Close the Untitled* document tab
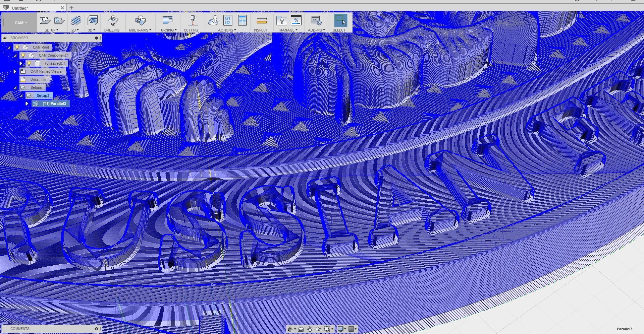 (62, 8)
